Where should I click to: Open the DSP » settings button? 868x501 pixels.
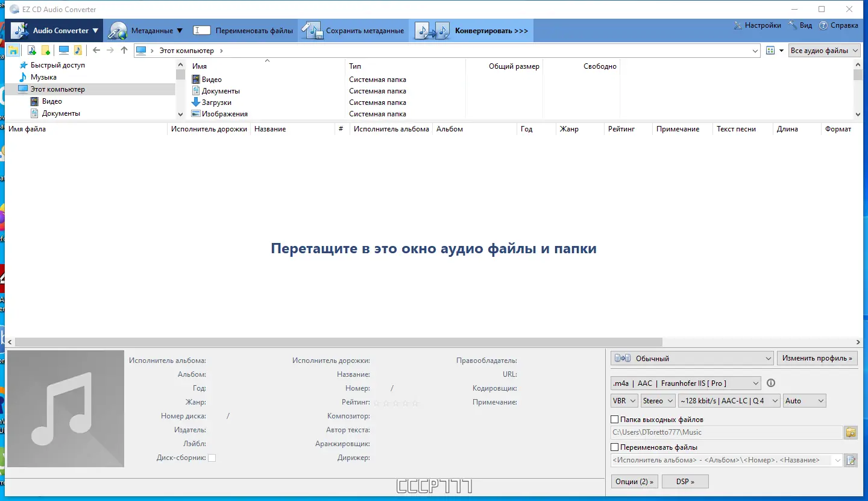coord(685,481)
